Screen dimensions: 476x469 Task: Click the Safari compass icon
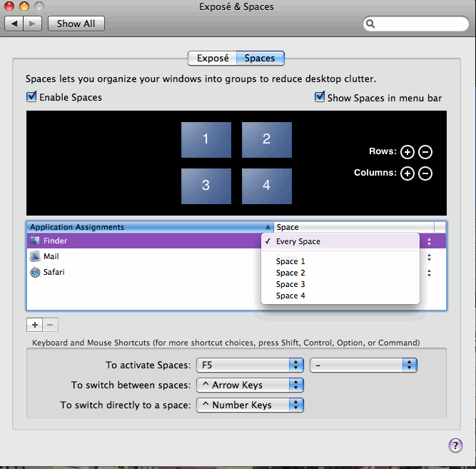(35, 272)
